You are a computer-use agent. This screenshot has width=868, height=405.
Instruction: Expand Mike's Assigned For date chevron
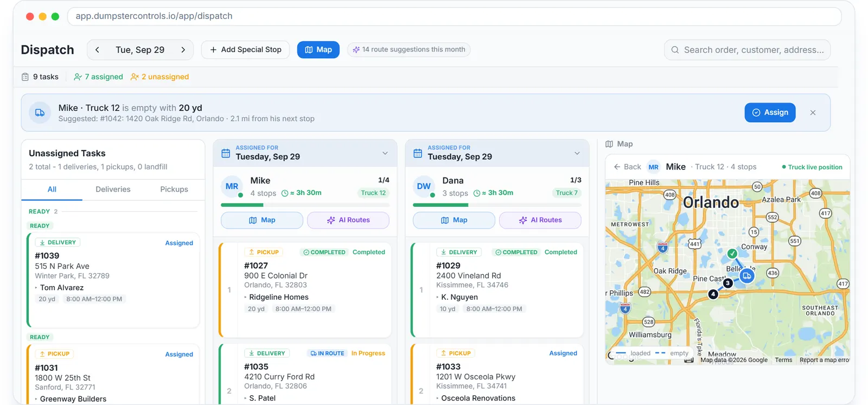coord(385,153)
